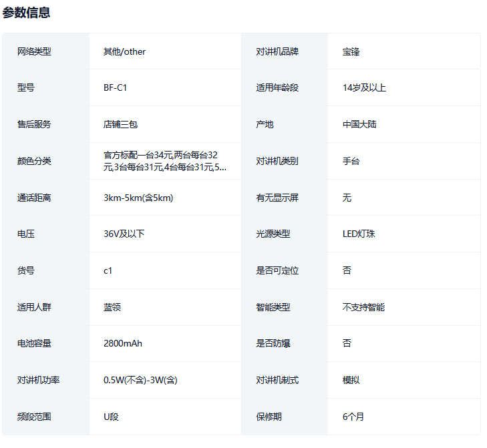This screenshot has width=487, height=448.
Task: Expand the truncated 颜色分类 value text
Action: (x=164, y=161)
